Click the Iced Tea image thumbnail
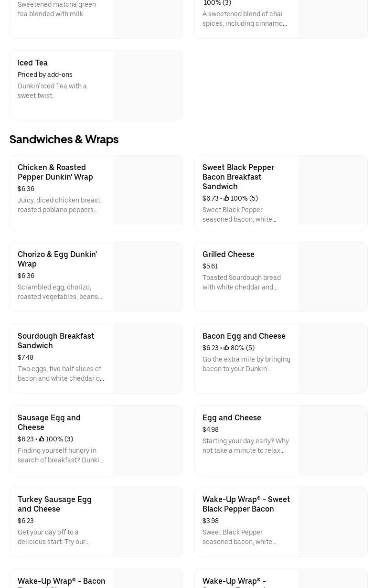This screenshot has height=588, width=384. click(148, 86)
